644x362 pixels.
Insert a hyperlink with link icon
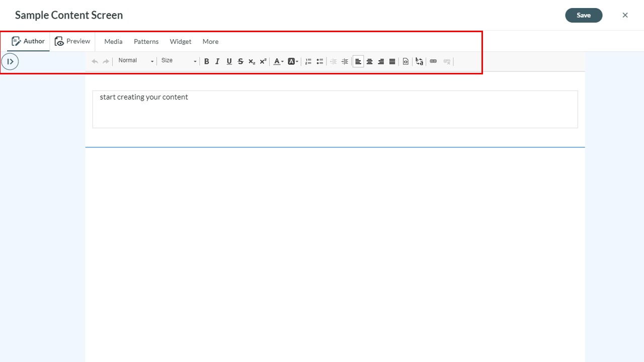coord(433,61)
